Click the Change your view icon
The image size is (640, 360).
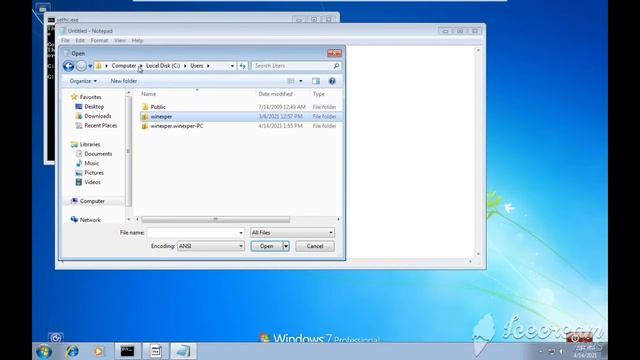click(x=291, y=81)
